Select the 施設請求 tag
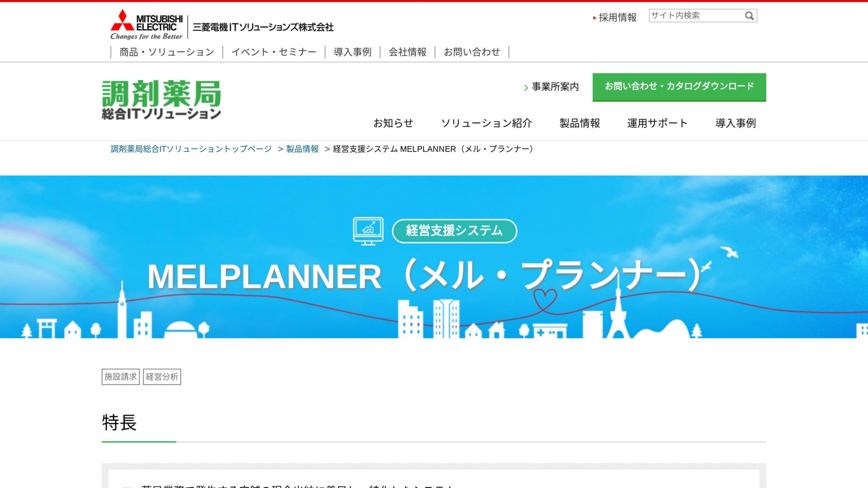868x488 pixels. 120,376
